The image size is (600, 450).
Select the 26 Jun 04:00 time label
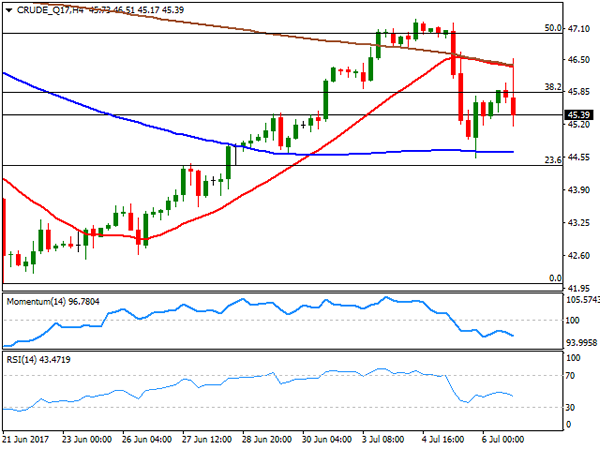(x=147, y=439)
